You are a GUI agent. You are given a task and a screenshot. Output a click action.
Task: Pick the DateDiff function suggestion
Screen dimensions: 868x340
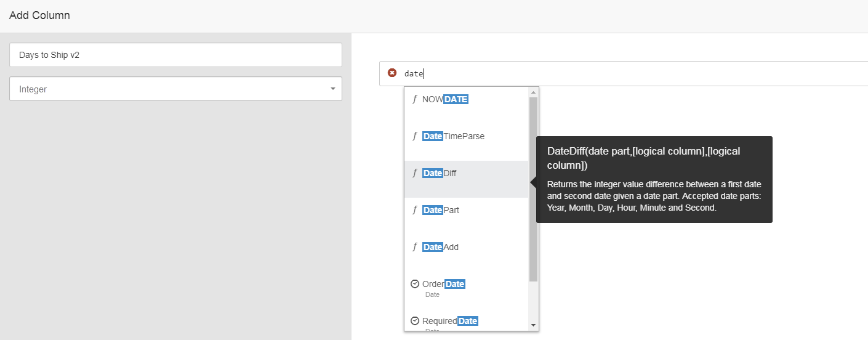[440, 173]
